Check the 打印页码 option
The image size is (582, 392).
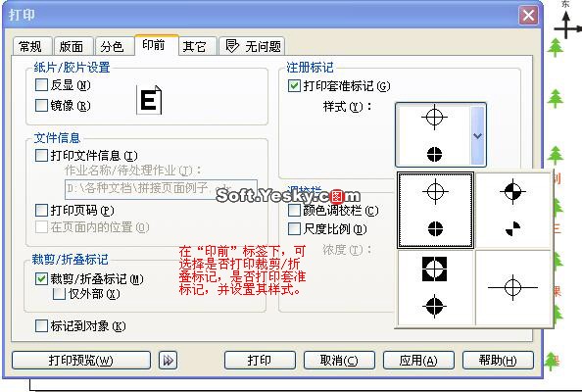[41, 210]
